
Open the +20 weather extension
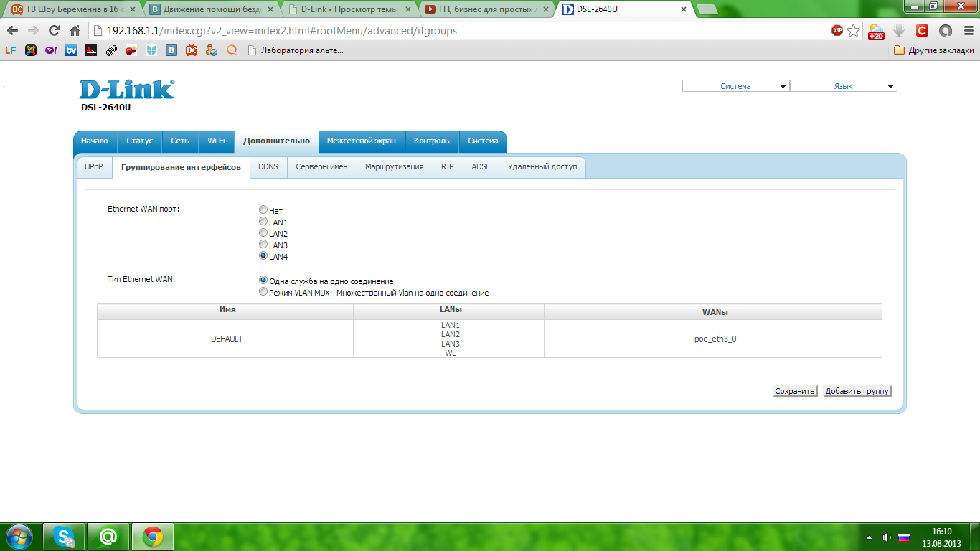[x=876, y=31]
